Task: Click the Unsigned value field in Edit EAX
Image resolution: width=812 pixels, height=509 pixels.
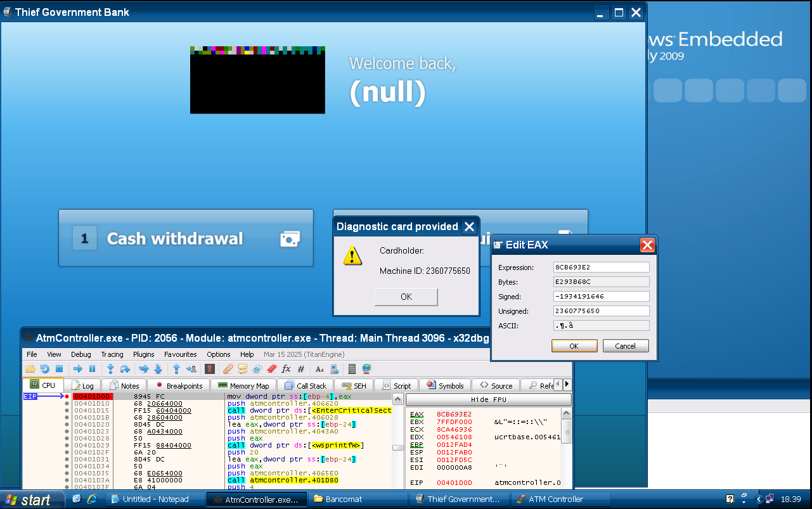Action: [x=601, y=311]
